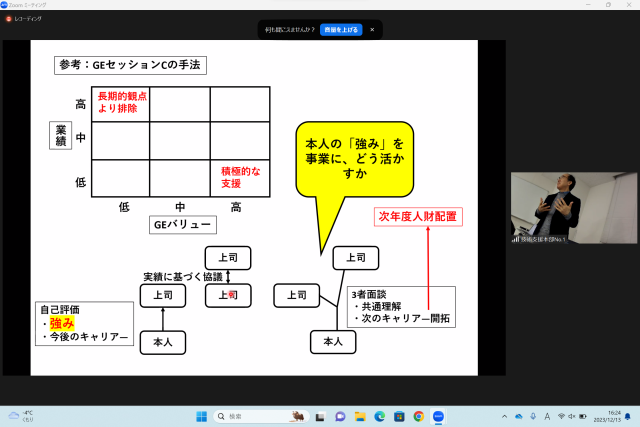Click the taskbar 検索 search box

[x=260, y=416]
